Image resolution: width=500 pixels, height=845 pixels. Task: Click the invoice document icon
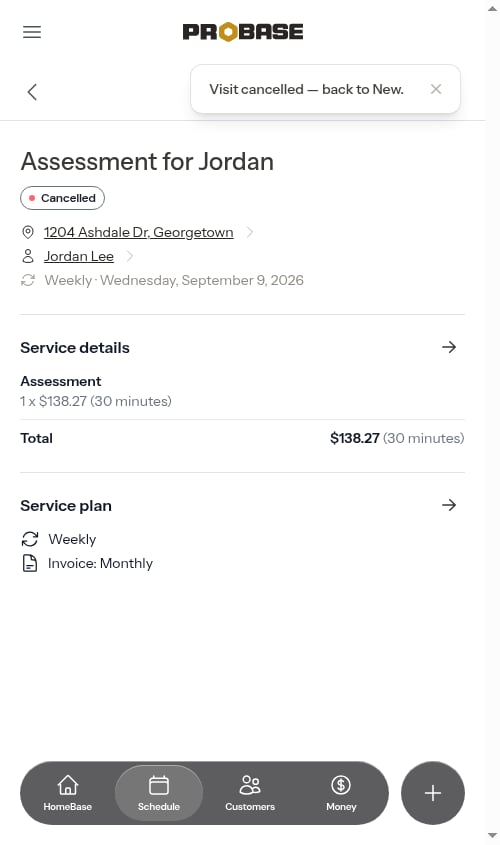coord(30,563)
